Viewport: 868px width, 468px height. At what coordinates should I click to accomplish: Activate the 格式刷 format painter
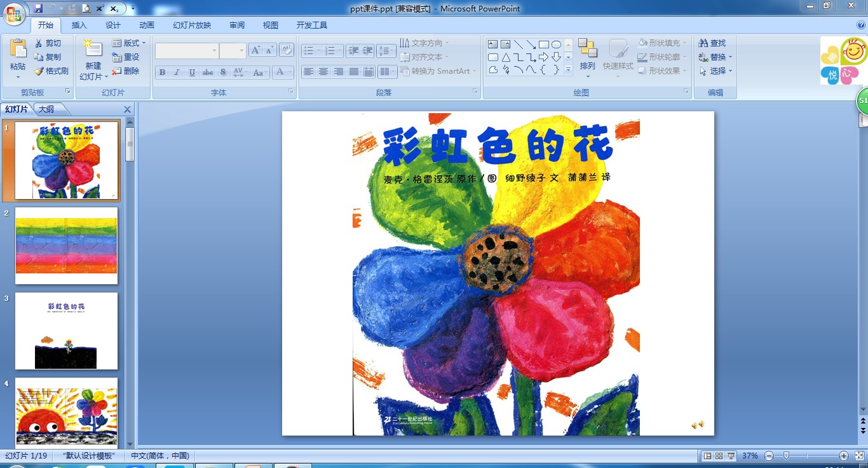pos(51,71)
